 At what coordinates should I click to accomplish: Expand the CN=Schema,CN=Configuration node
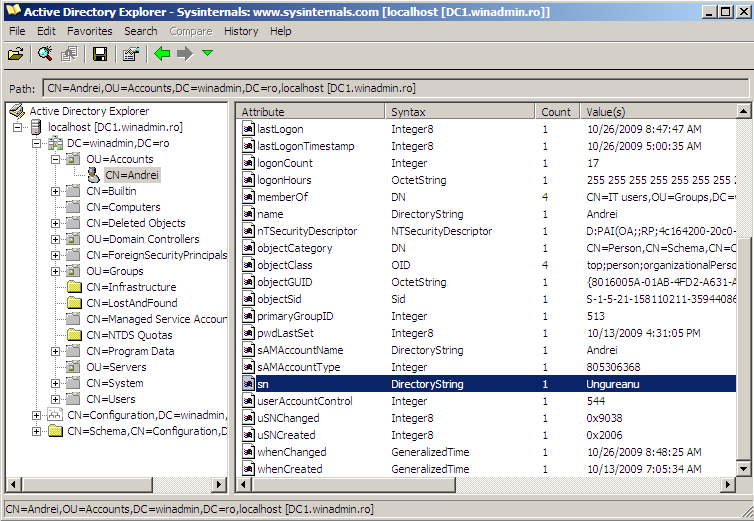click(x=37, y=432)
